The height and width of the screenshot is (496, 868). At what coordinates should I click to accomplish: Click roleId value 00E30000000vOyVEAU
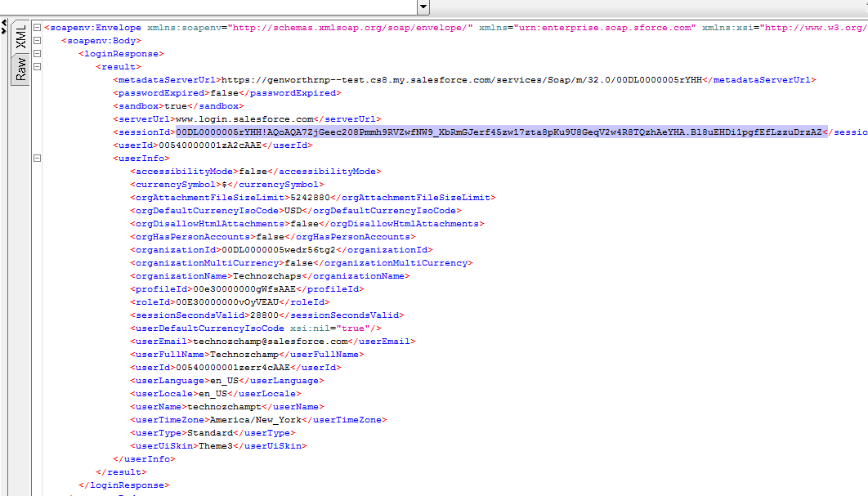tap(227, 302)
